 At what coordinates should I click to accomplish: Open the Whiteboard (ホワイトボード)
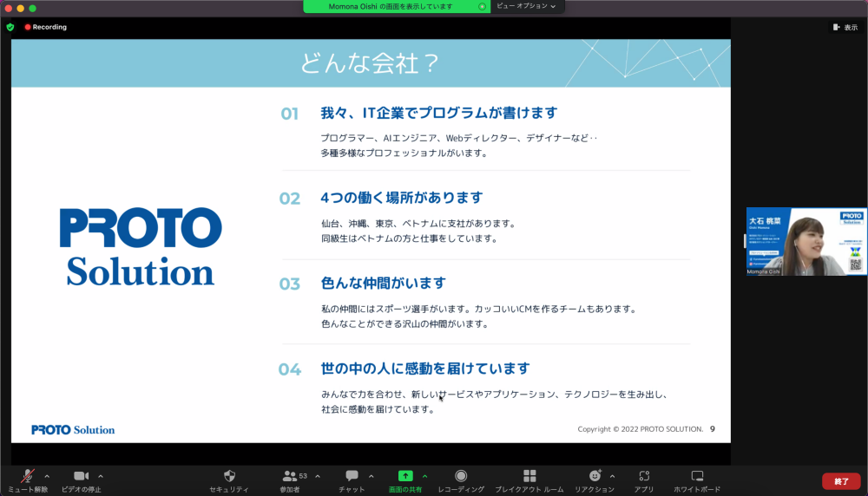(697, 476)
